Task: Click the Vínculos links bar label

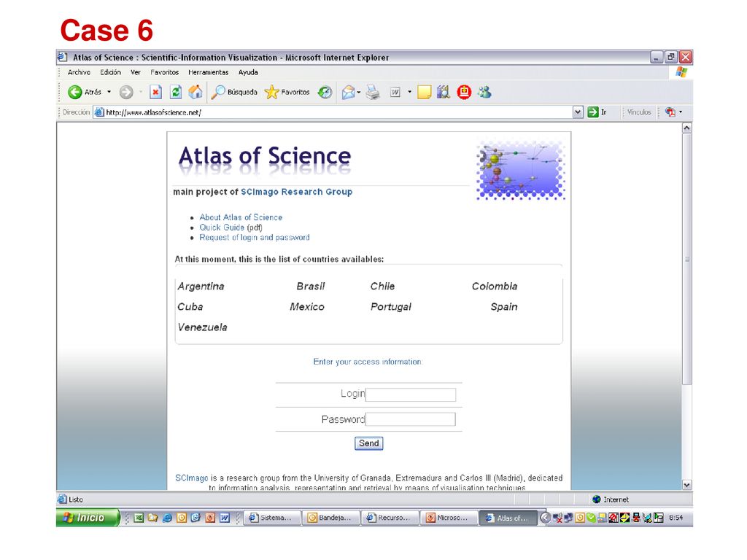Action: click(x=639, y=112)
